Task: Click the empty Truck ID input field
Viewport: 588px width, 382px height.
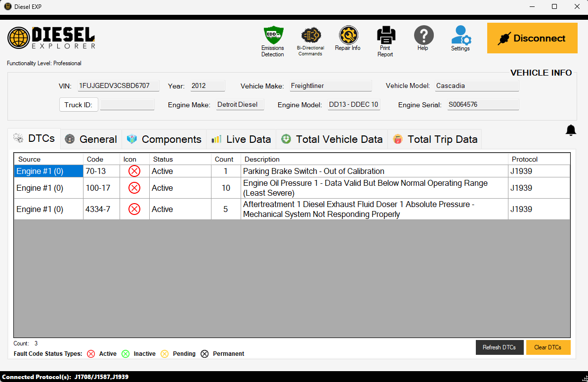Action: pyautogui.click(x=127, y=105)
